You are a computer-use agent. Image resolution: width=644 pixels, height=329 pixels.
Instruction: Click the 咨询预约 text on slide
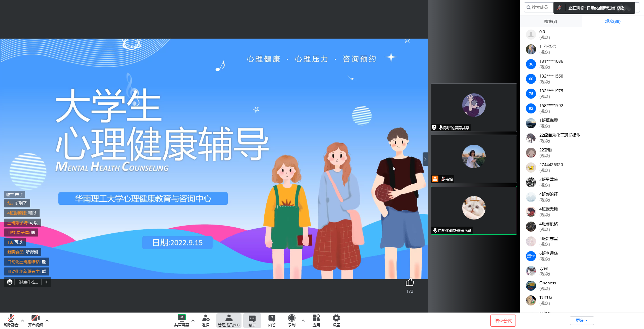[x=360, y=59]
